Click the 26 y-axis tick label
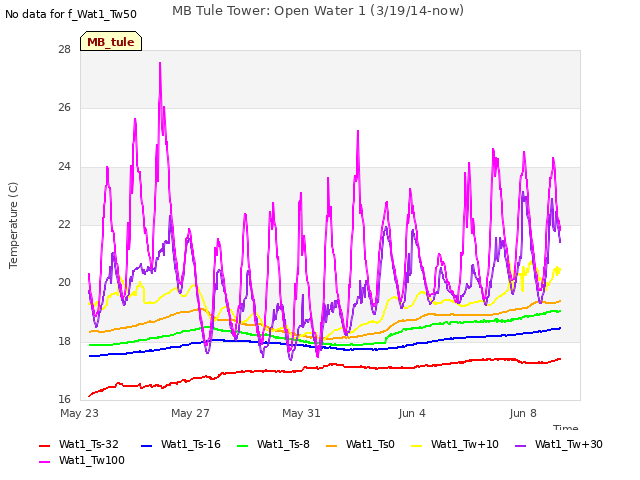 coord(64,107)
